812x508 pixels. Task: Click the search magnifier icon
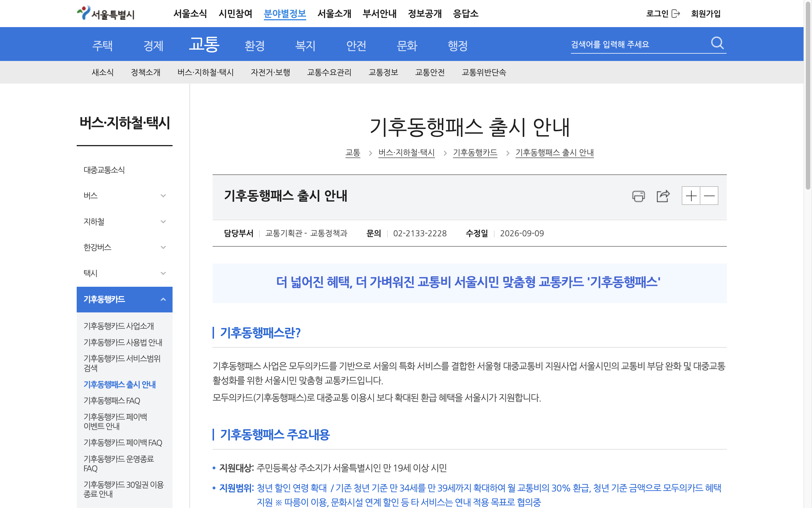point(717,43)
